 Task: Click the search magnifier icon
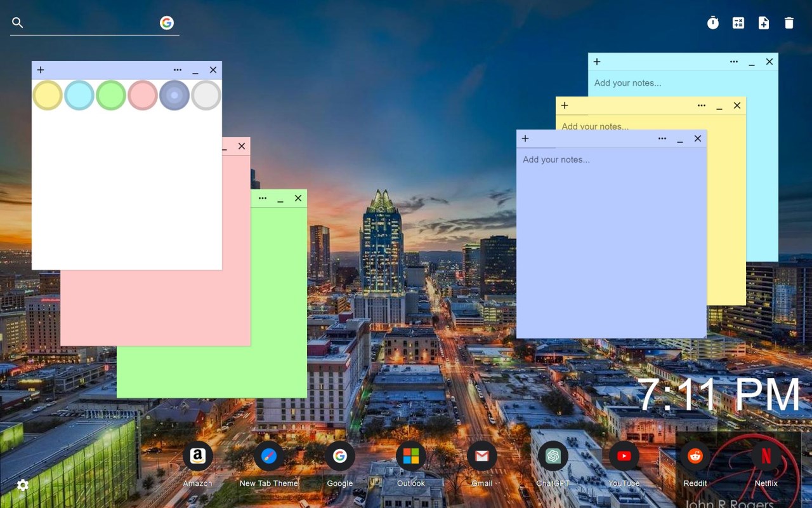pyautogui.click(x=18, y=23)
